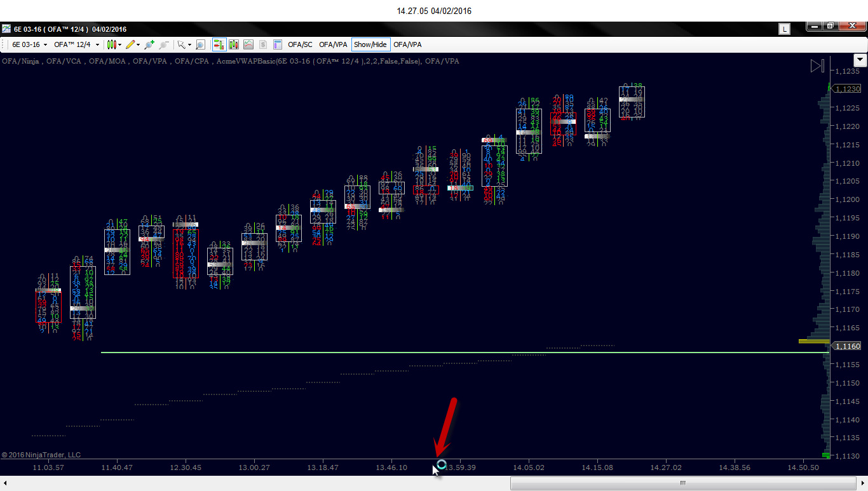
Task: Expand the cursor type dropdown arrow
Action: point(189,44)
